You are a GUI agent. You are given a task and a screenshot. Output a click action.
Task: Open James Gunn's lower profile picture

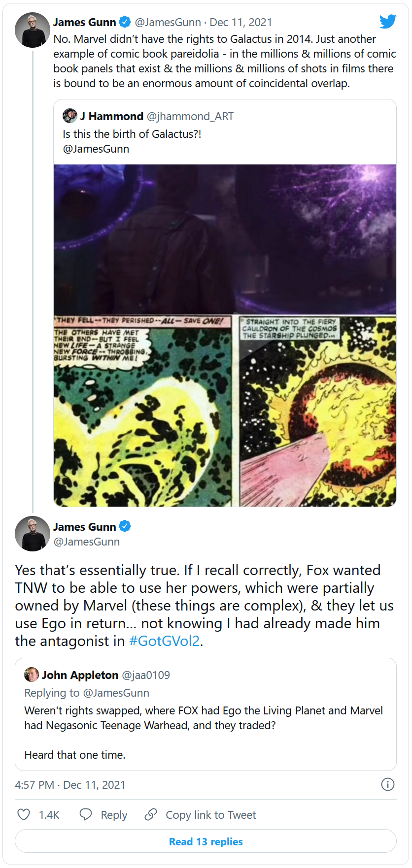(x=33, y=534)
